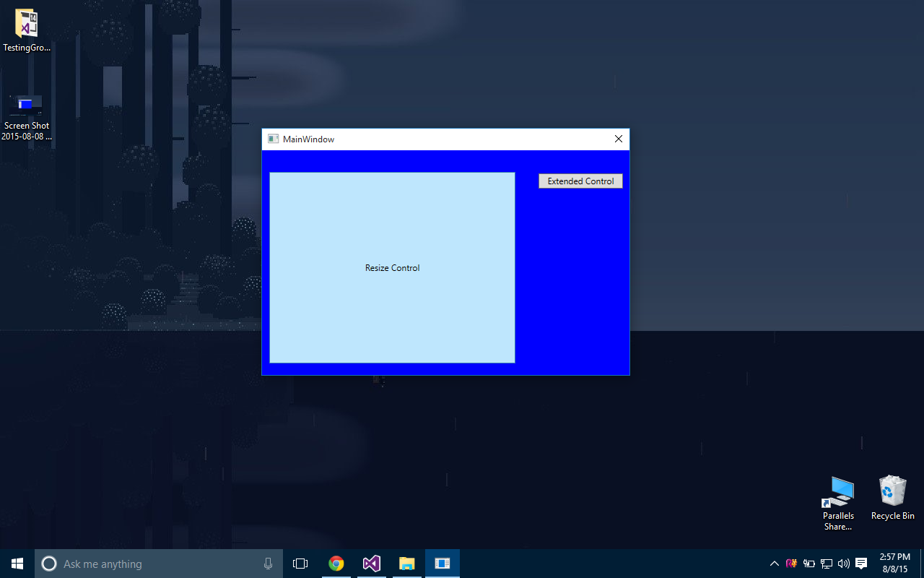Viewport: 924px width, 578px height.
Task: Check the battery status icon
Action: point(809,564)
